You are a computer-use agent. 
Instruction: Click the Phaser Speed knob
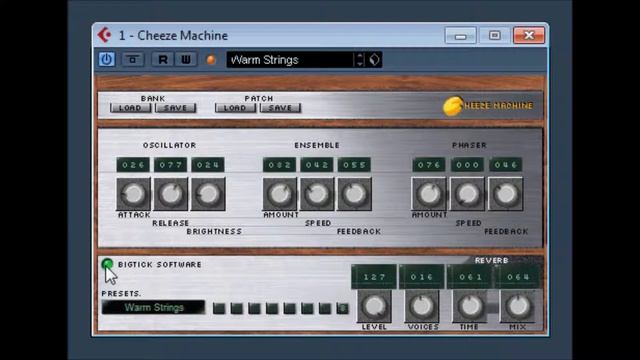click(467, 194)
